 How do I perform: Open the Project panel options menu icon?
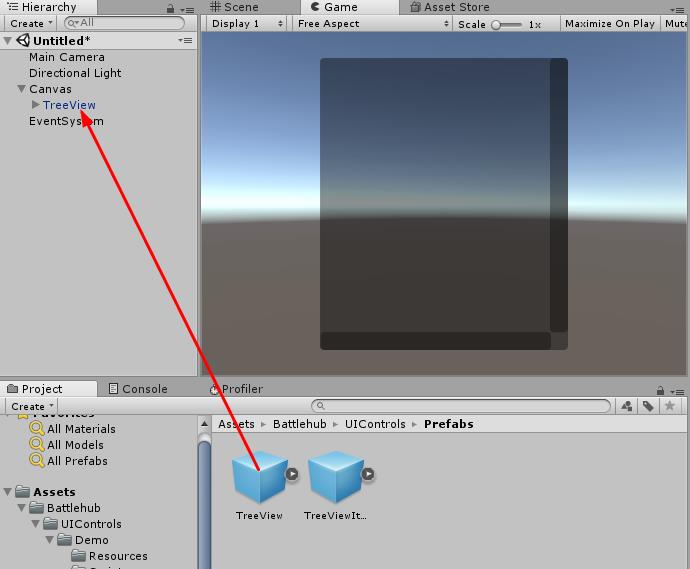coord(677,391)
